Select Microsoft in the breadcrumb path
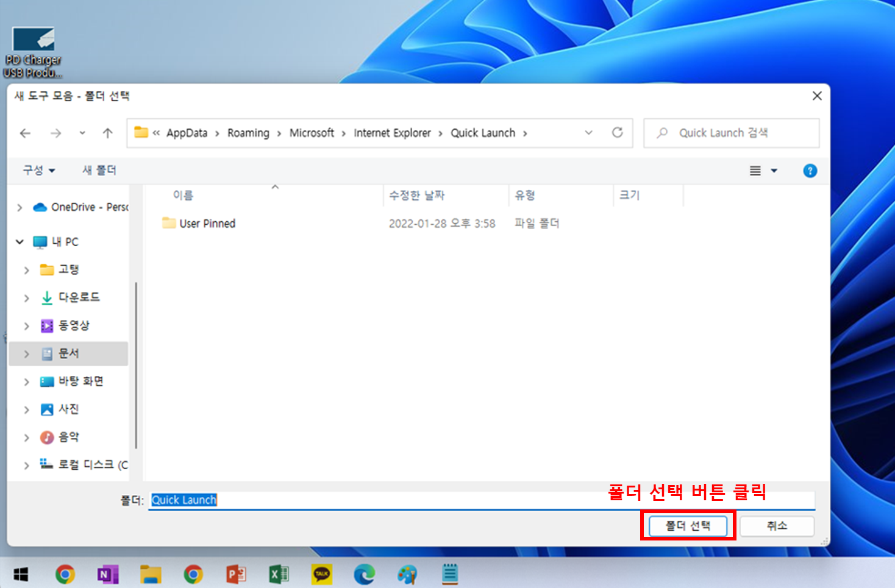The height and width of the screenshot is (588, 895). coord(312,133)
